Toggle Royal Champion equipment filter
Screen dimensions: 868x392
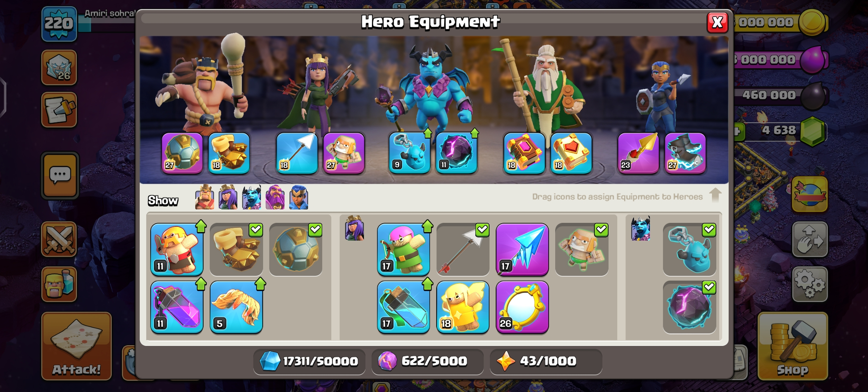299,197
